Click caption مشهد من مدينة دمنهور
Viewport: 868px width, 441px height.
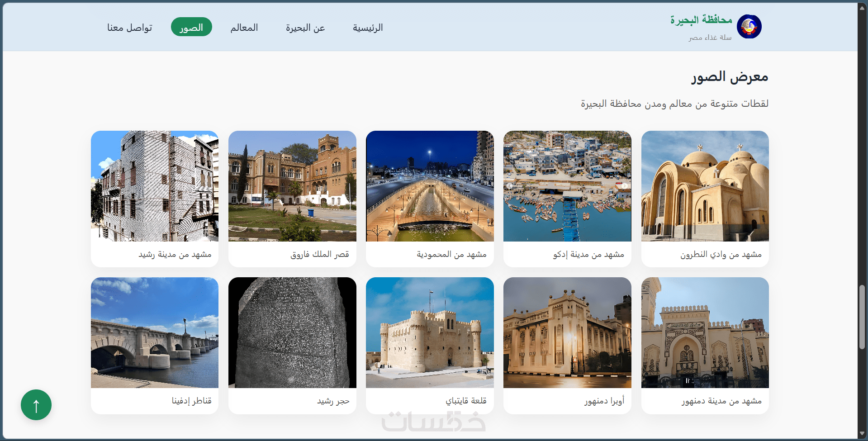721,401
